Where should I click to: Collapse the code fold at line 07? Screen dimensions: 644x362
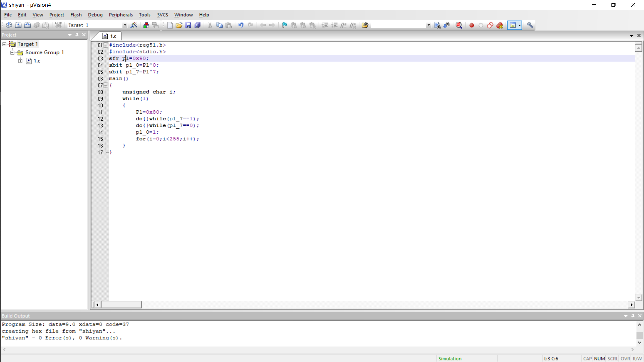click(106, 85)
